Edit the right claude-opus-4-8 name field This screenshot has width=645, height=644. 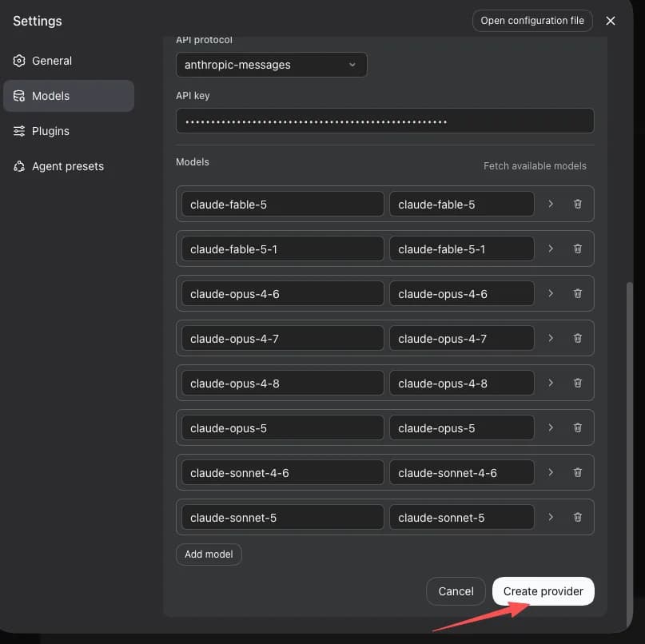point(462,383)
